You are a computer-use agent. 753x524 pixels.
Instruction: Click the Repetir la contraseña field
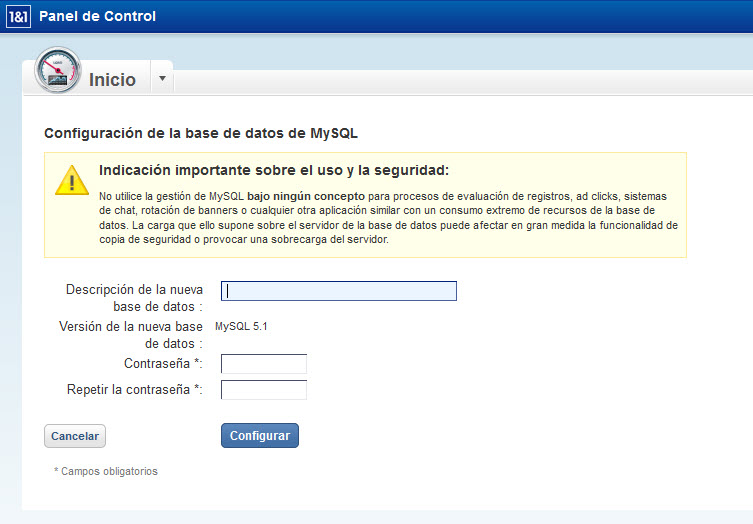(x=264, y=390)
